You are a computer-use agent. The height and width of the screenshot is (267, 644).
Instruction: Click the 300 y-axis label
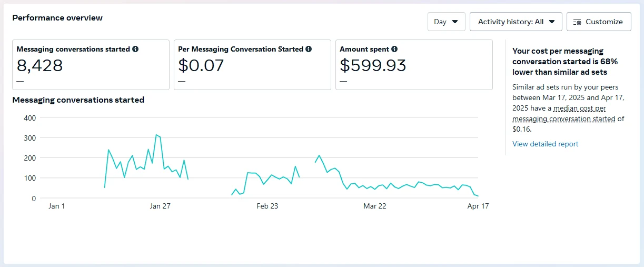pos(29,138)
